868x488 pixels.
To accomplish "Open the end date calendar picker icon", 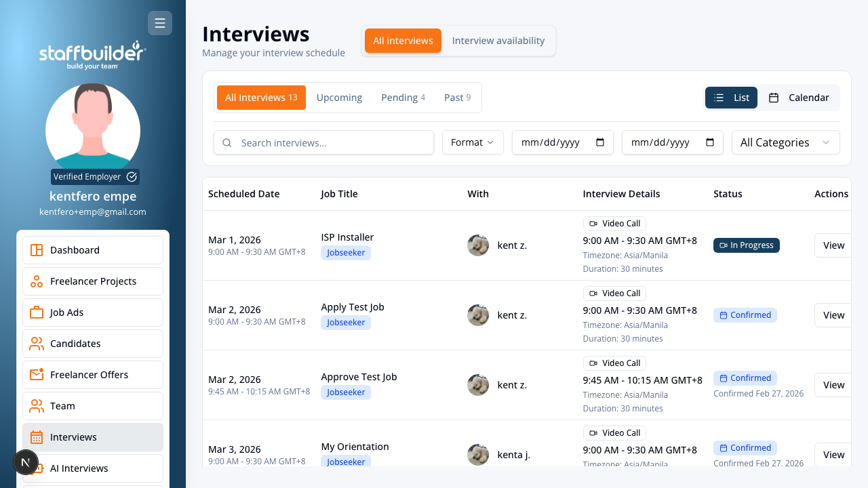I will click(x=710, y=142).
